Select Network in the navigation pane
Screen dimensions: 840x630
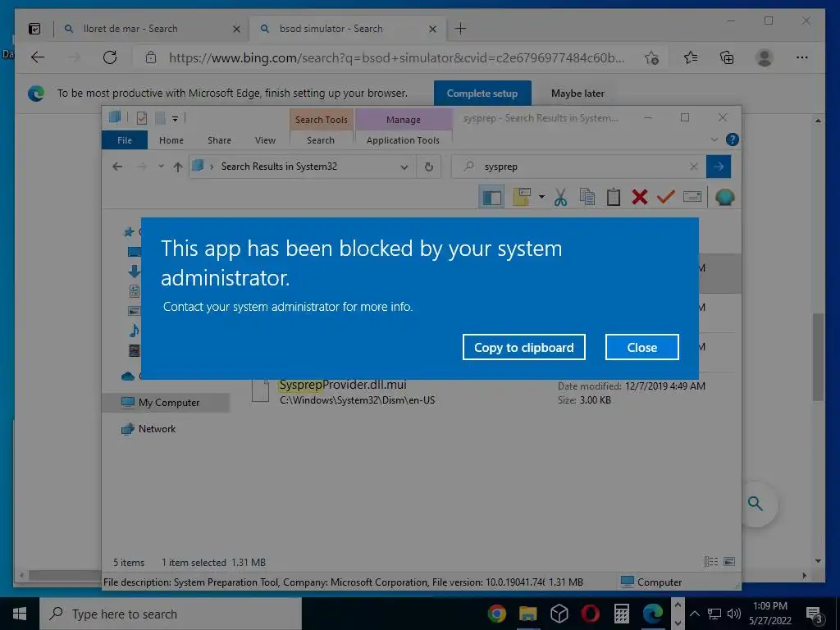click(x=148, y=428)
